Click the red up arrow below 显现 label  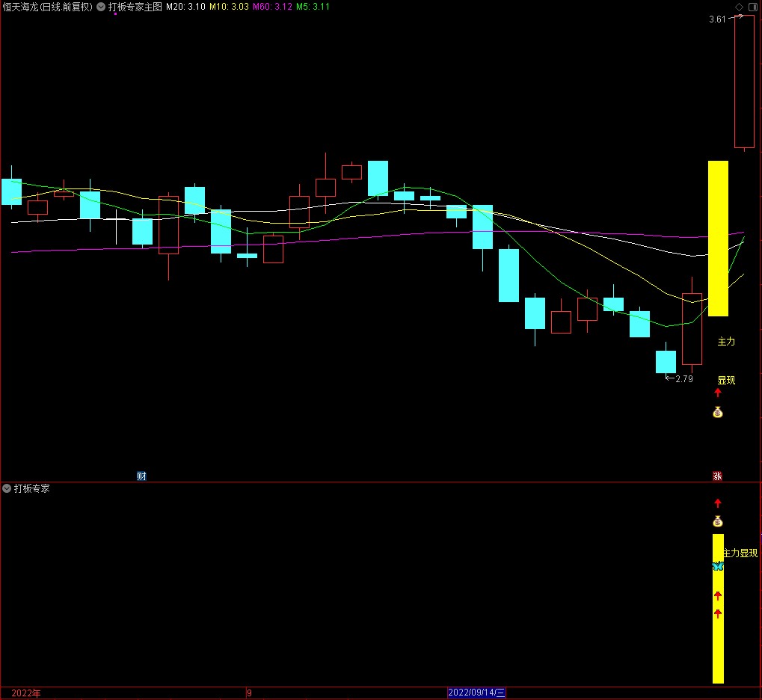[718, 393]
